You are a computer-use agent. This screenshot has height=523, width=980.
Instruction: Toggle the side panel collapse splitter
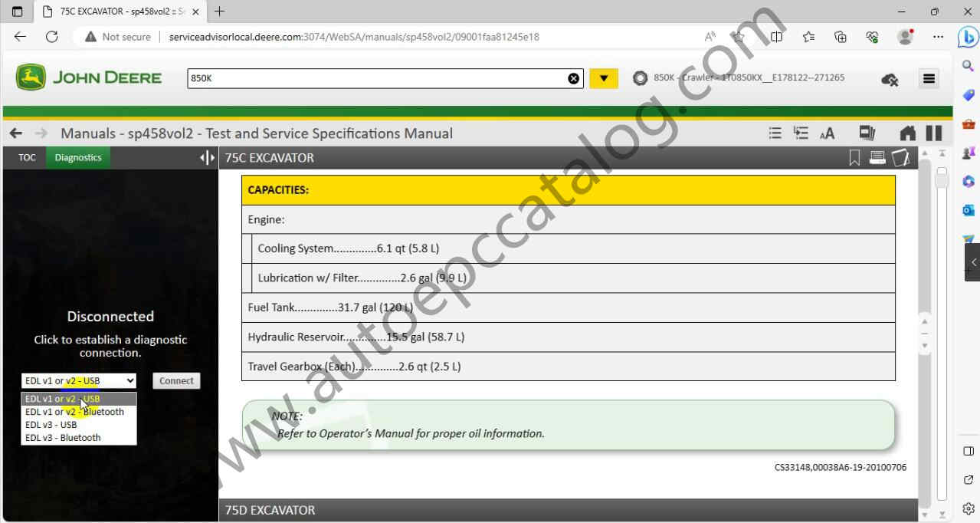coord(207,158)
